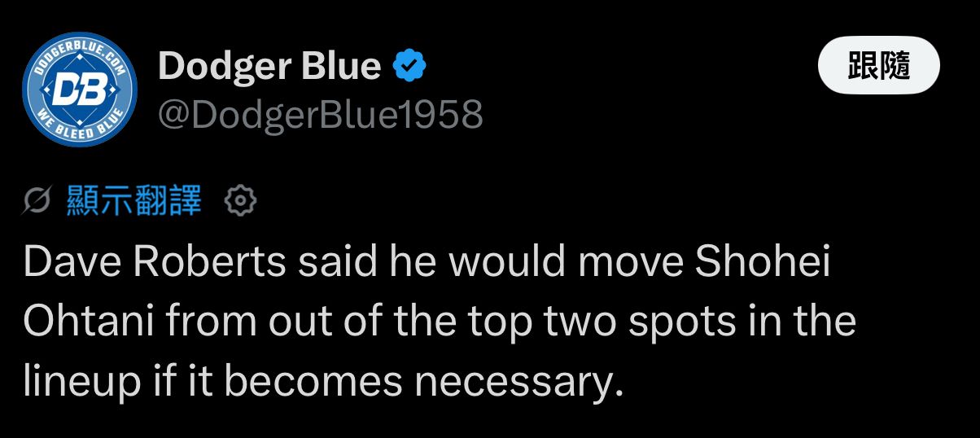Show the translation via the 顯示翻譯 link

click(x=134, y=200)
